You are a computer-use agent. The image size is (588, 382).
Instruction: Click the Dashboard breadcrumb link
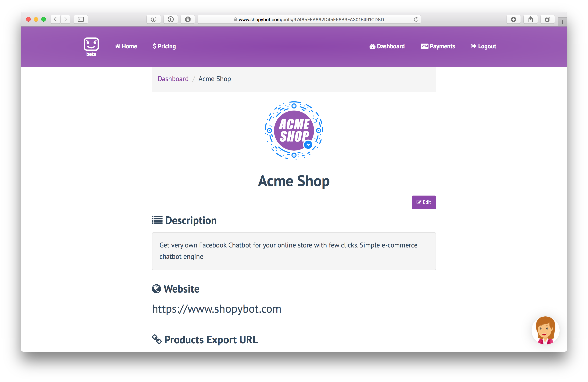point(173,79)
